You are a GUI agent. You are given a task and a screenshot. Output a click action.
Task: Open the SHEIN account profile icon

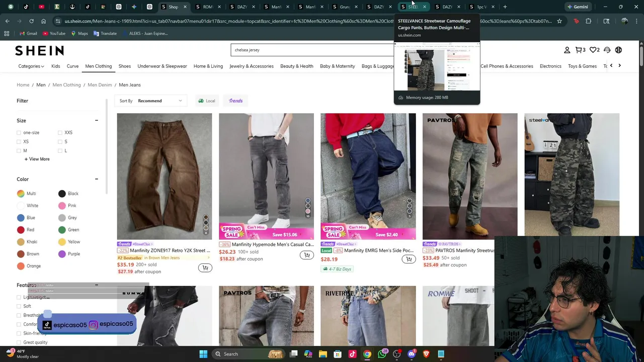[x=567, y=50]
